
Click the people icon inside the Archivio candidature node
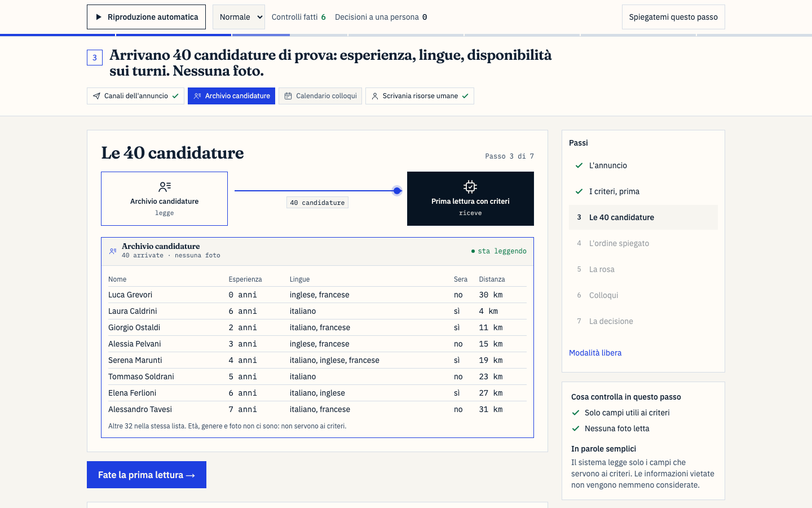165,187
